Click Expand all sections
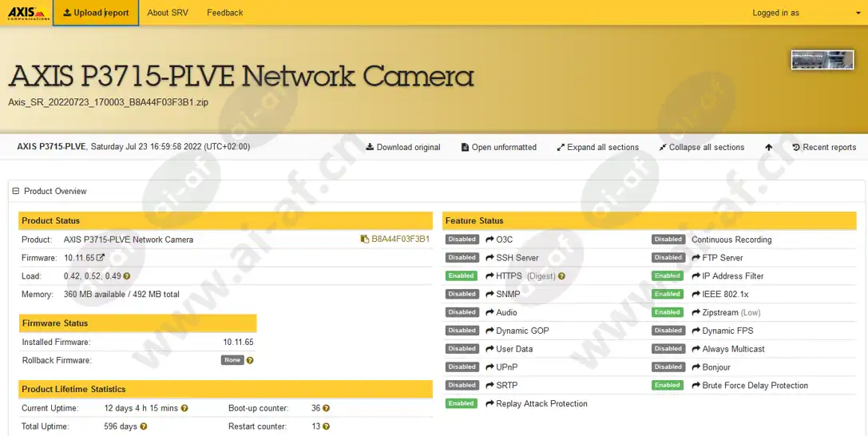The image size is (868, 436). (598, 147)
